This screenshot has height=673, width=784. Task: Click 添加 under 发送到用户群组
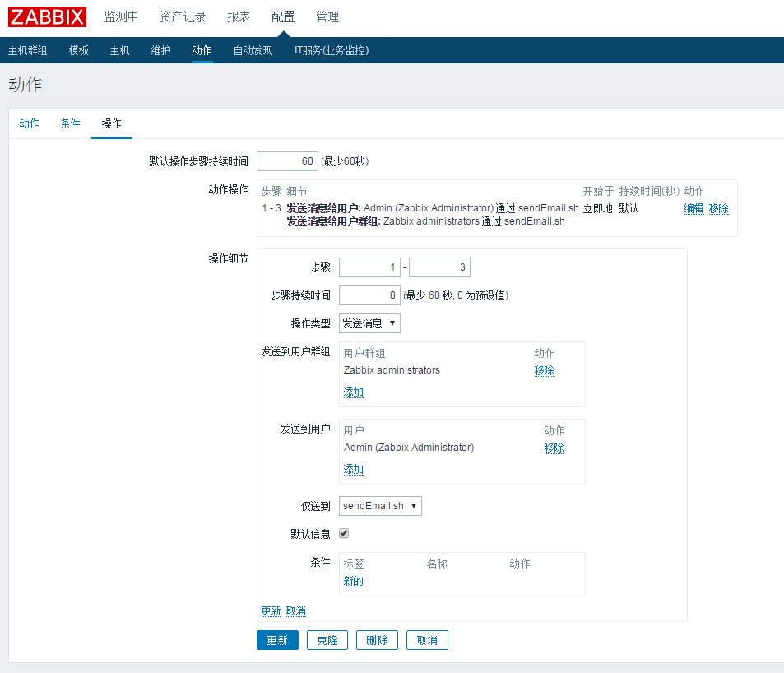coord(354,392)
